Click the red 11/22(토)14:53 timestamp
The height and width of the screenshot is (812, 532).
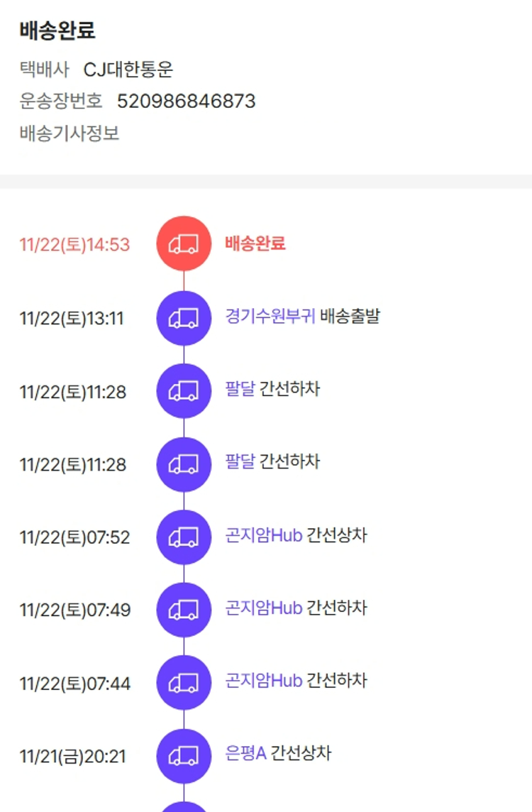coord(74,245)
